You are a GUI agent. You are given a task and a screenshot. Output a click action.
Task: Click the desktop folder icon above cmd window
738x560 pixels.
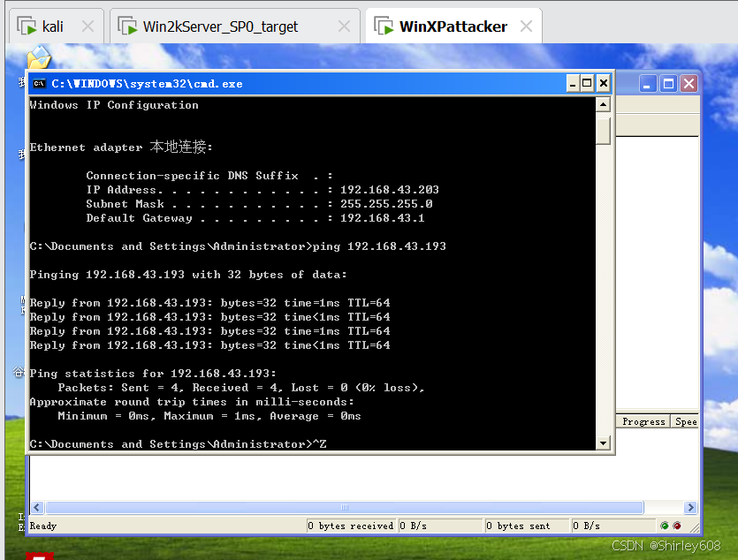coord(39,57)
